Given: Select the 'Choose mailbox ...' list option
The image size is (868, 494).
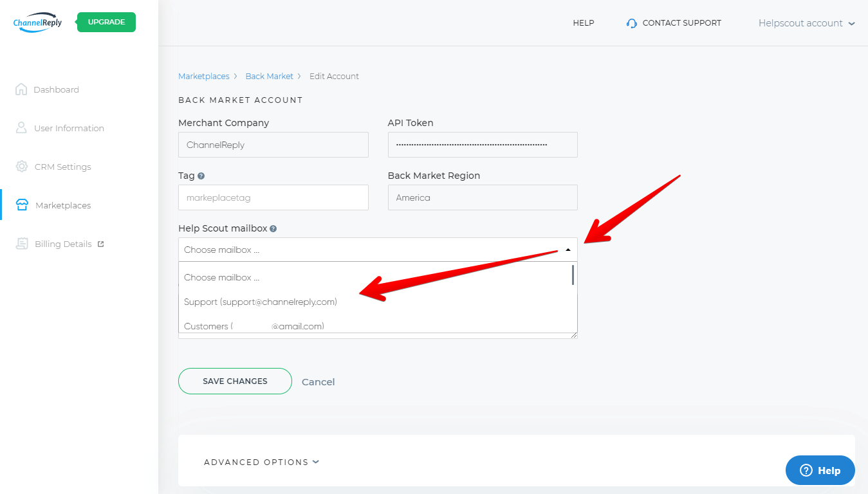Looking at the screenshot, I should point(374,278).
